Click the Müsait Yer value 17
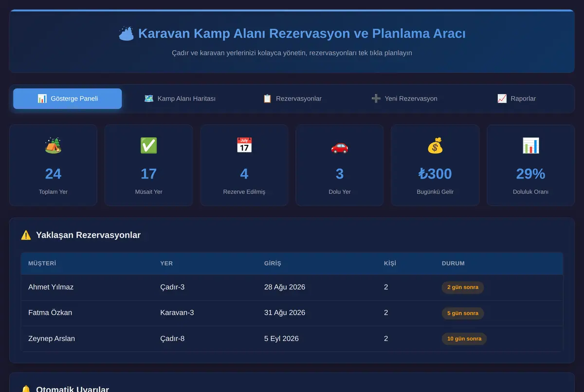Image resolution: width=584 pixels, height=392 pixels. coord(148,174)
